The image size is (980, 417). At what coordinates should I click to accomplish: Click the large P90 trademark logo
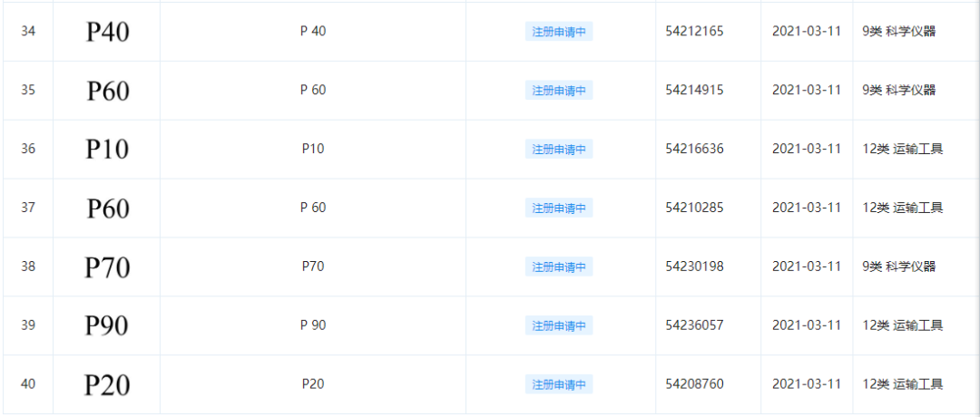tap(107, 325)
